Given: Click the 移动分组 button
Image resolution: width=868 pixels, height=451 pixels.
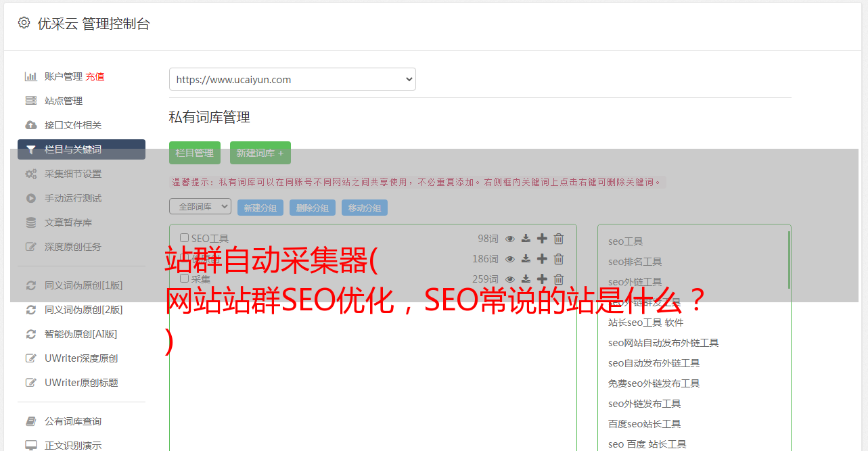Looking at the screenshot, I should coord(365,208).
